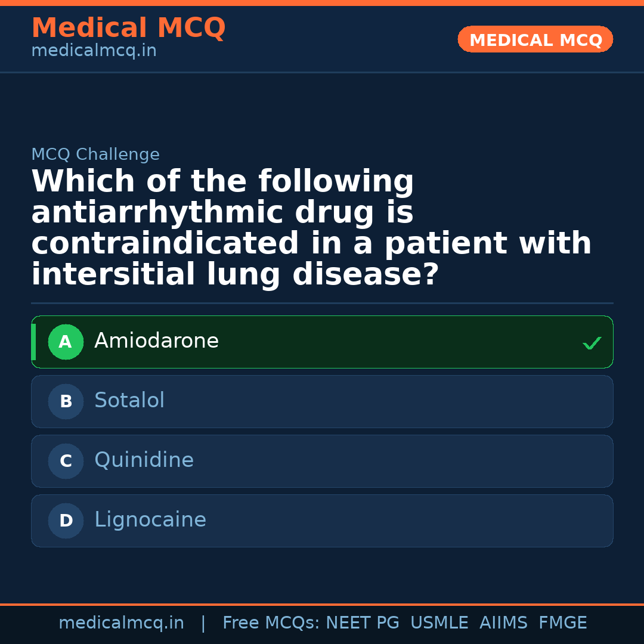
Task: Choose Sotalol as the answer
Action: (322, 401)
